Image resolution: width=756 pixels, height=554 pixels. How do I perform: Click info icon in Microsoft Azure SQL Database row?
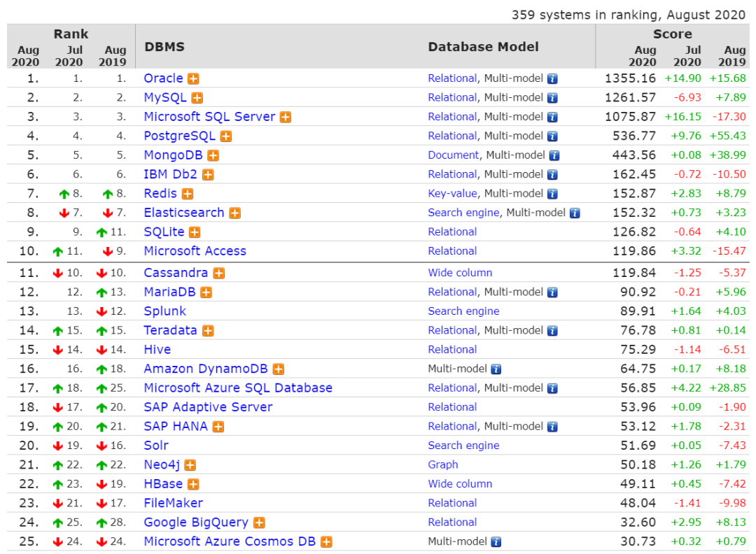(552, 388)
